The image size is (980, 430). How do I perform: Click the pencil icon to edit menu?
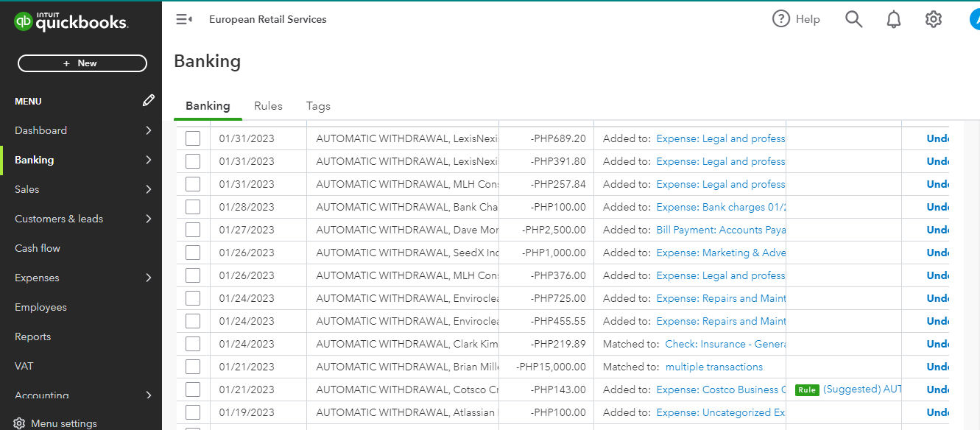(149, 100)
